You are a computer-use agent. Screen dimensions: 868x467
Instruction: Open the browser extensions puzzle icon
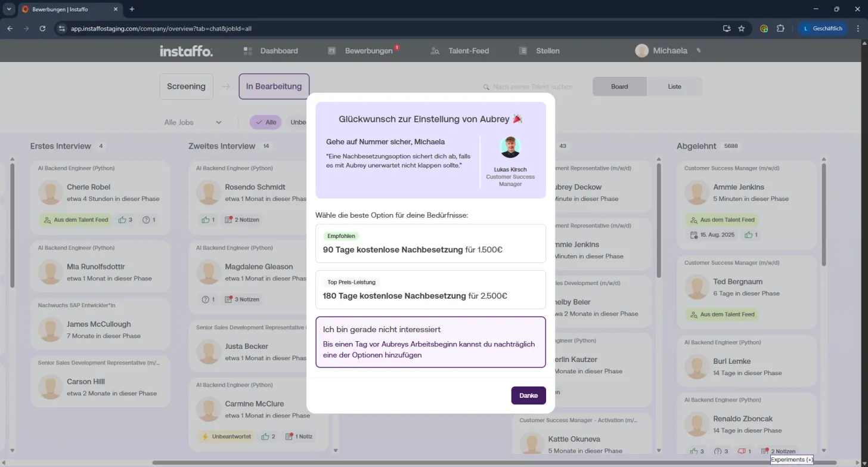pyautogui.click(x=780, y=28)
